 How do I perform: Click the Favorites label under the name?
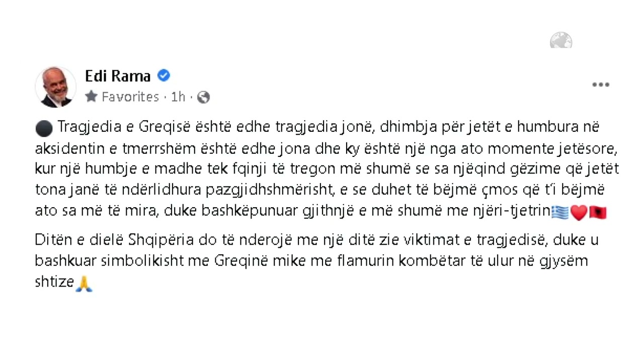130,97
